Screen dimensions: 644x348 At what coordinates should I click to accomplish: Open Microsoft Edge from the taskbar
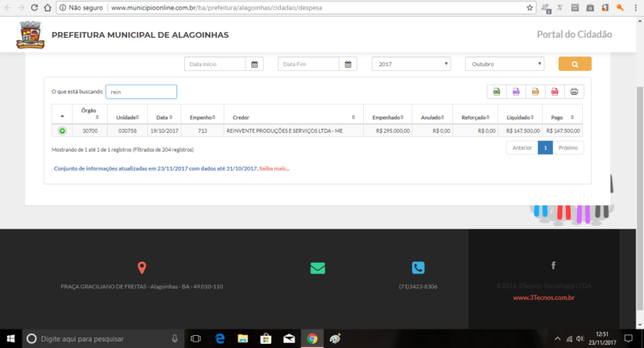point(219,338)
